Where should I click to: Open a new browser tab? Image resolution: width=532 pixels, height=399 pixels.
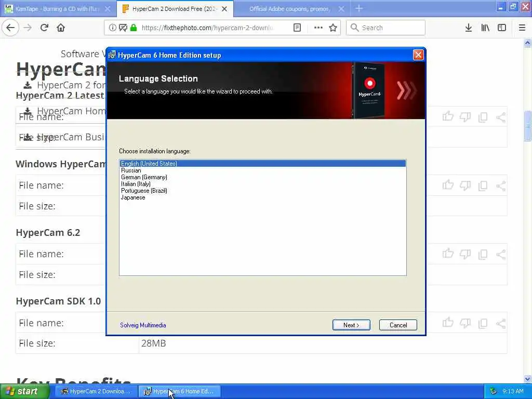pyautogui.click(x=359, y=9)
